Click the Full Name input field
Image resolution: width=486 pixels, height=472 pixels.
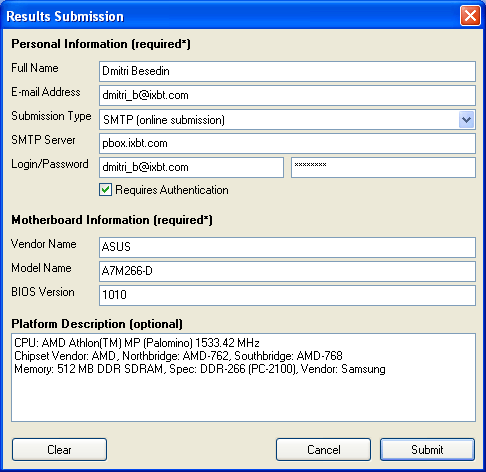[287, 71]
